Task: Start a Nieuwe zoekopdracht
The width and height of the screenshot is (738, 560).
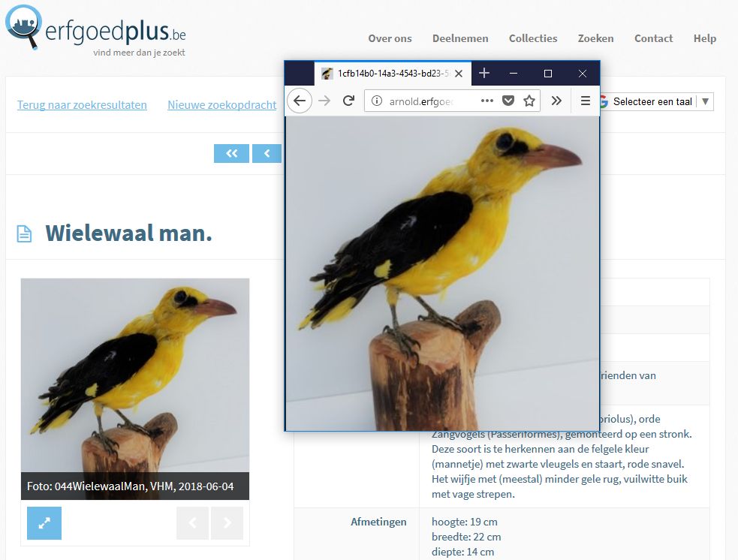Action: [x=221, y=105]
